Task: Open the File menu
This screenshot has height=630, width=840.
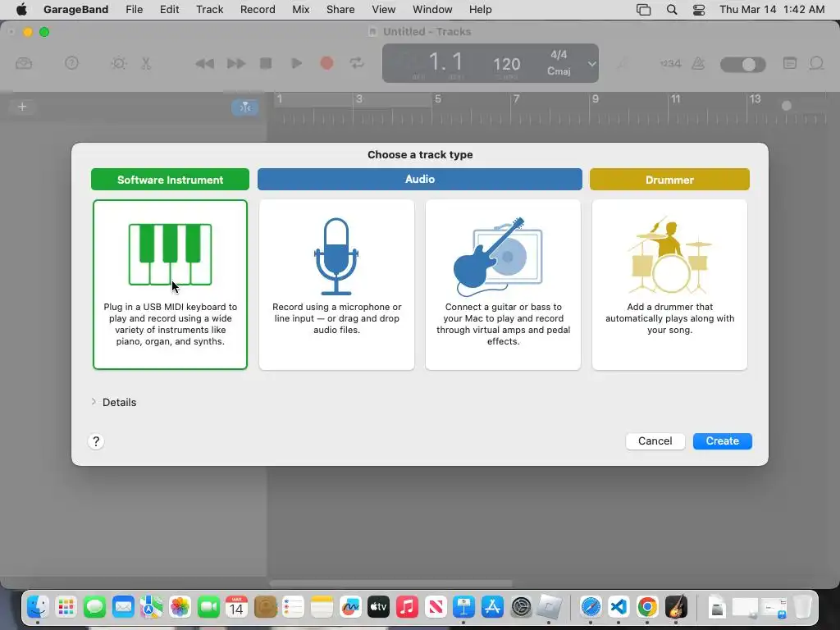Action: (134, 9)
